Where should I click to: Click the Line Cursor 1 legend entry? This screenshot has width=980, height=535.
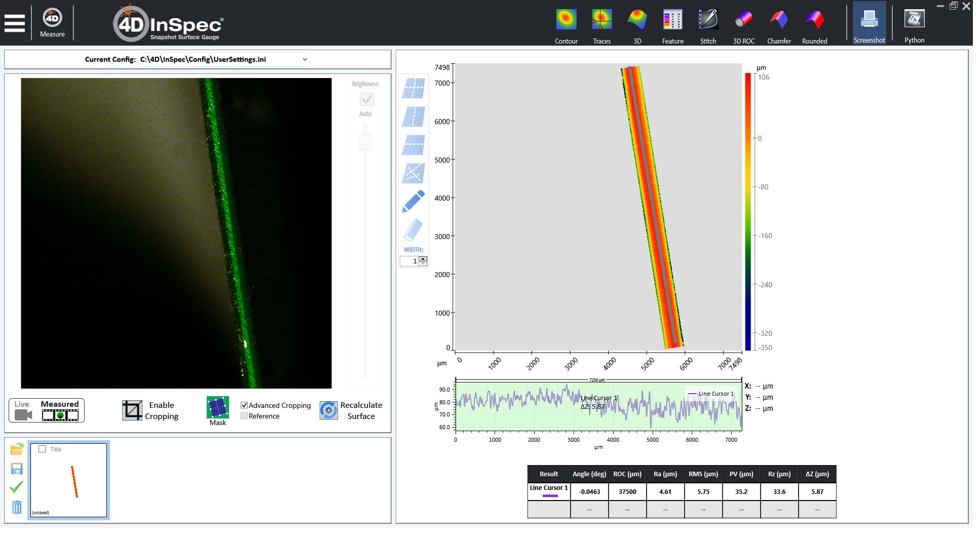(x=711, y=394)
